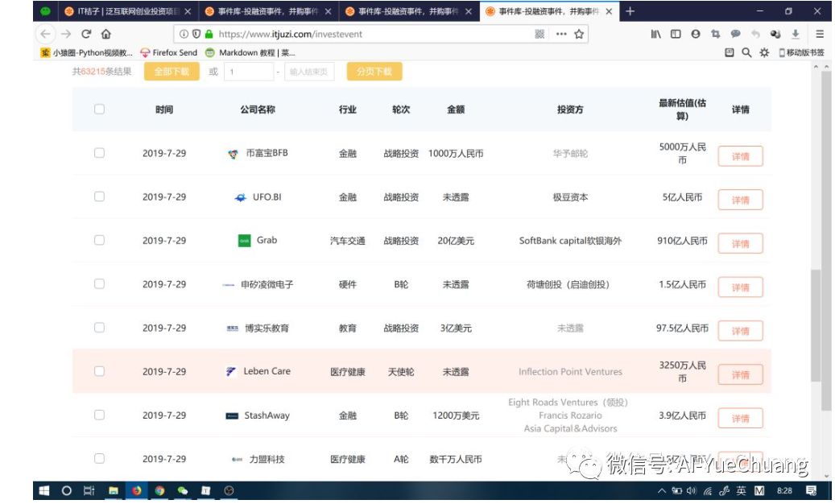The width and height of the screenshot is (835, 504).
Task: Check the box for Leben Care row
Action: [99, 371]
